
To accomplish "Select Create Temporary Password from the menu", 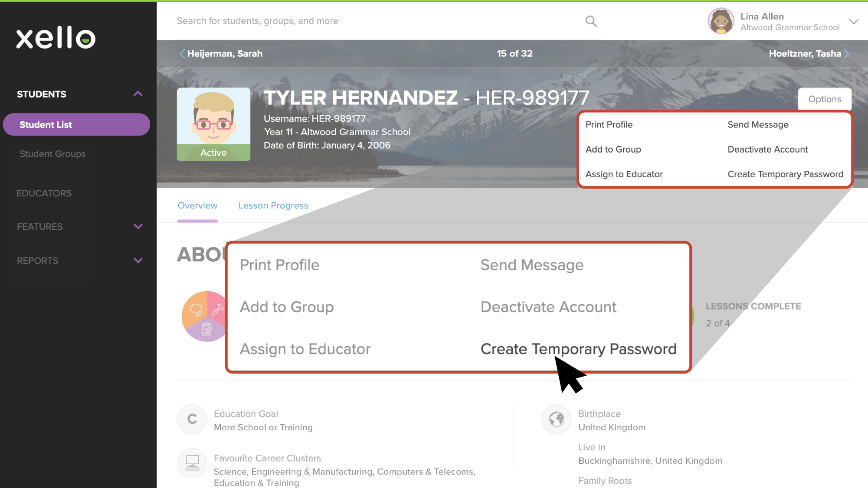I will tap(578, 349).
